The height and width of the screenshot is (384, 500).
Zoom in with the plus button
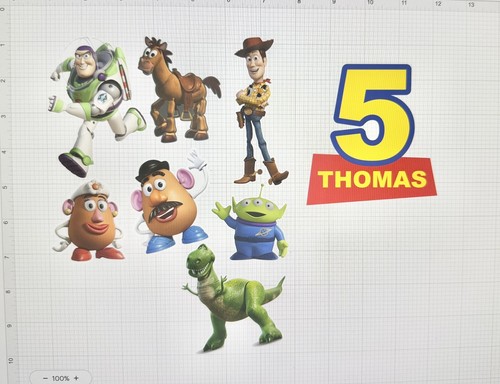tap(76, 378)
